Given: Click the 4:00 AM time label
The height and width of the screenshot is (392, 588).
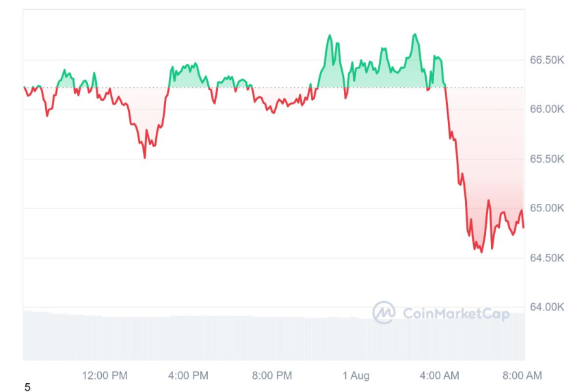Looking at the screenshot, I should [x=439, y=375].
